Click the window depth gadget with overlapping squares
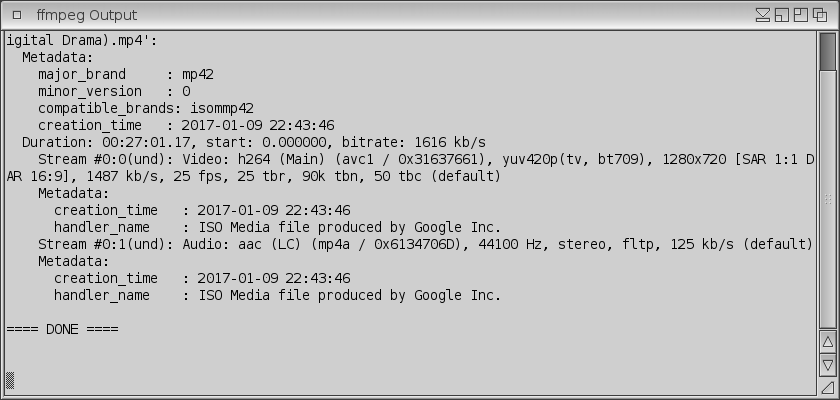The width and height of the screenshot is (840, 400). point(819,15)
